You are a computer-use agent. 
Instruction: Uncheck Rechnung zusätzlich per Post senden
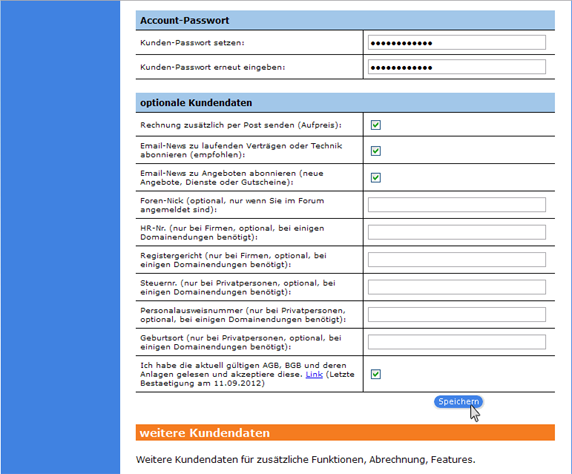(x=376, y=125)
